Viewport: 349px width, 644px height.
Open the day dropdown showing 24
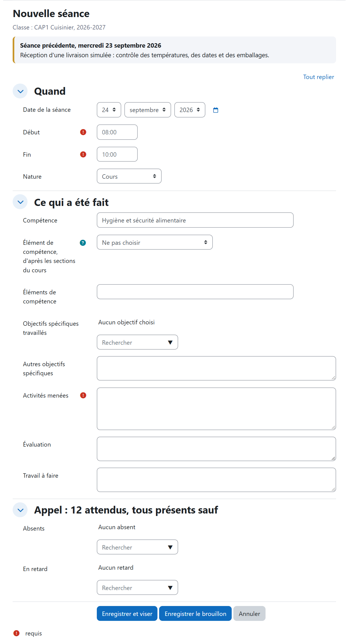tap(109, 110)
